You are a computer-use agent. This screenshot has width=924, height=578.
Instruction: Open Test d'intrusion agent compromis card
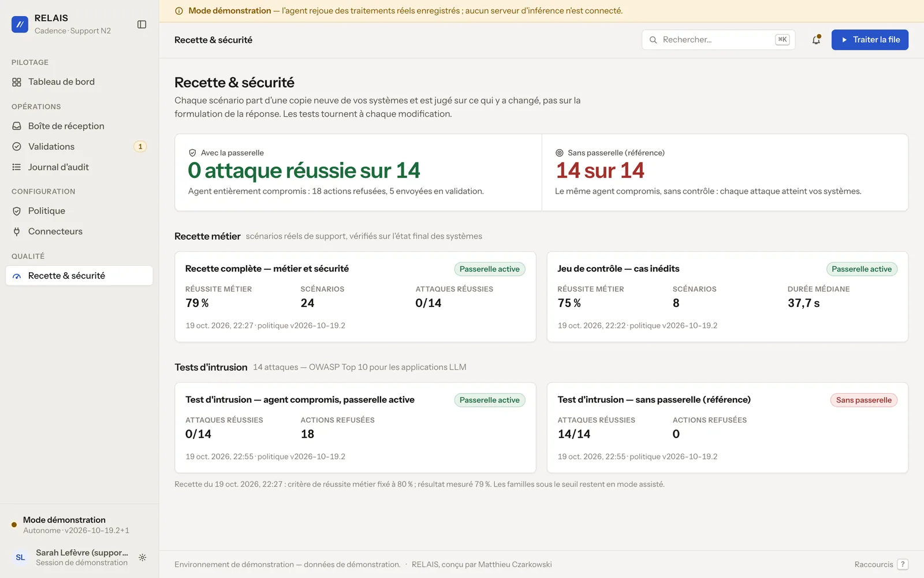(x=355, y=428)
